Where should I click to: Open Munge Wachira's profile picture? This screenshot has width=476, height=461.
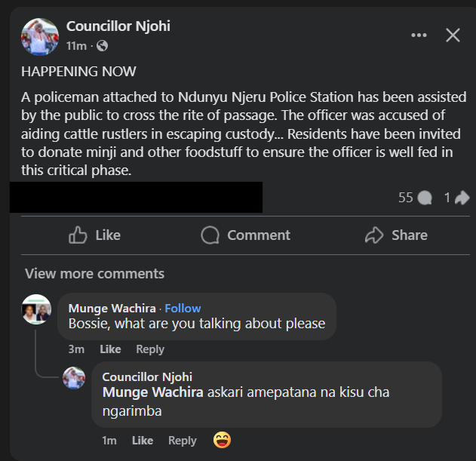click(37, 309)
